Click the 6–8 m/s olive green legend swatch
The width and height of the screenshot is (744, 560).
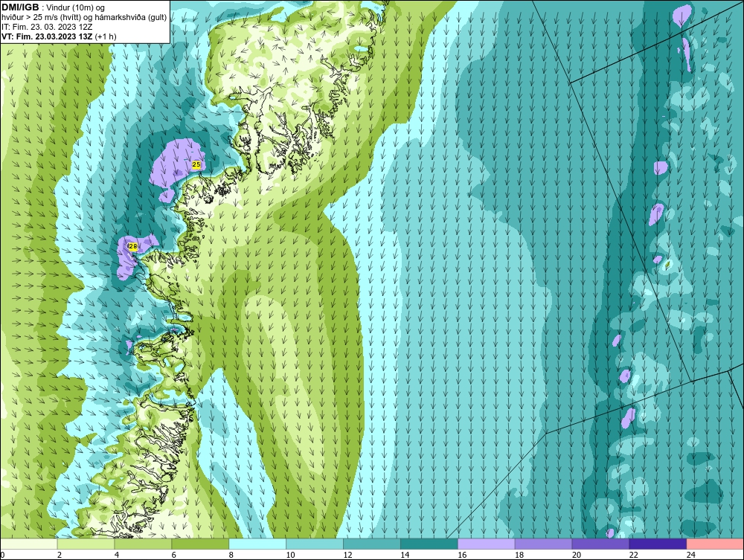(200, 544)
